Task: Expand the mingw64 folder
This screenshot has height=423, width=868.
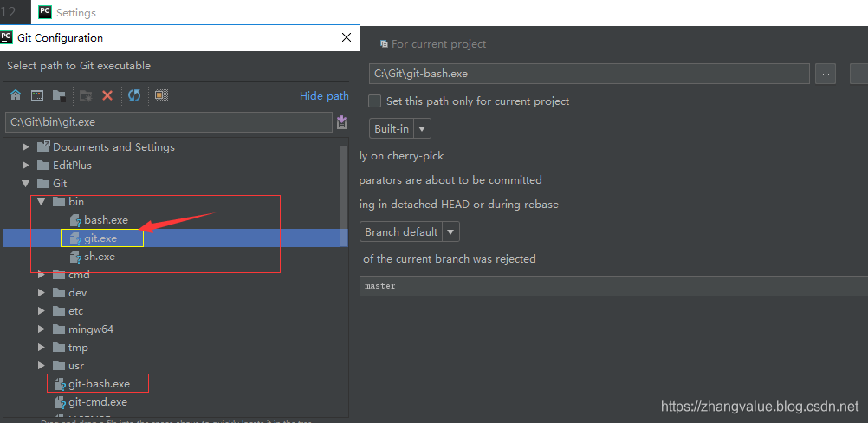Action: coord(41,329)
